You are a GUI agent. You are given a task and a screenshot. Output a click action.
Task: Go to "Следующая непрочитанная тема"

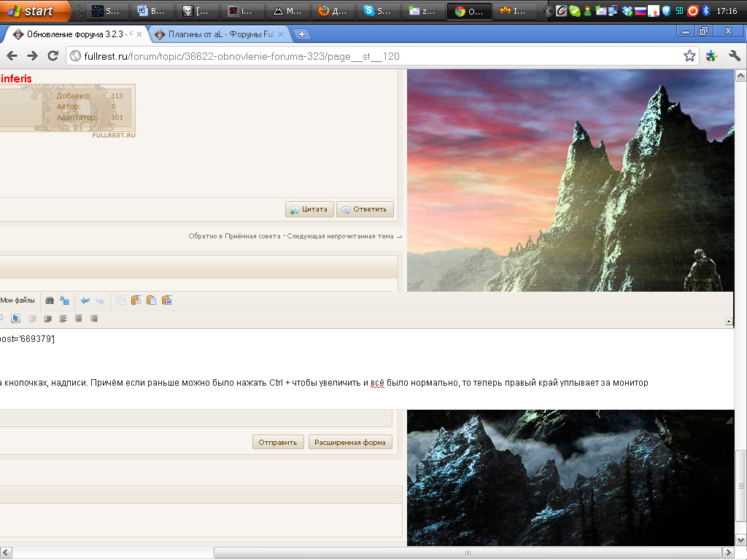click(344, 236)
